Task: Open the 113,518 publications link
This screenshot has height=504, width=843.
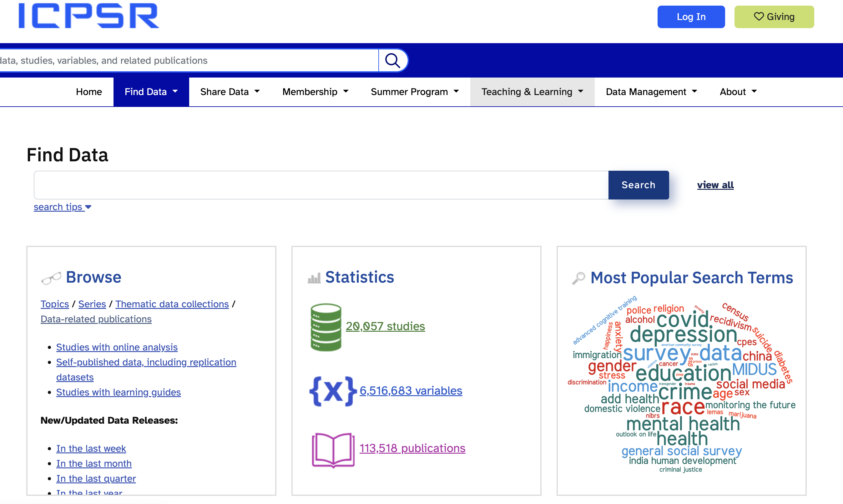Action: pyautogui.click(x=412, y=448)
